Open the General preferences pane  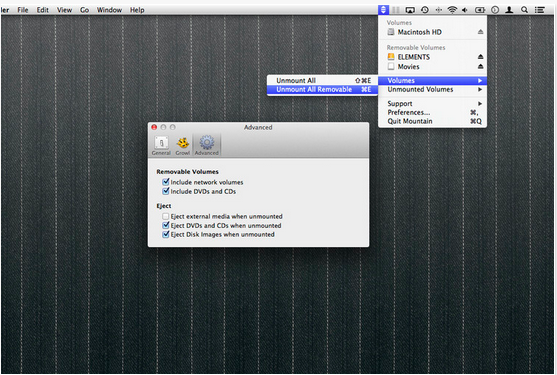point(161,145)
